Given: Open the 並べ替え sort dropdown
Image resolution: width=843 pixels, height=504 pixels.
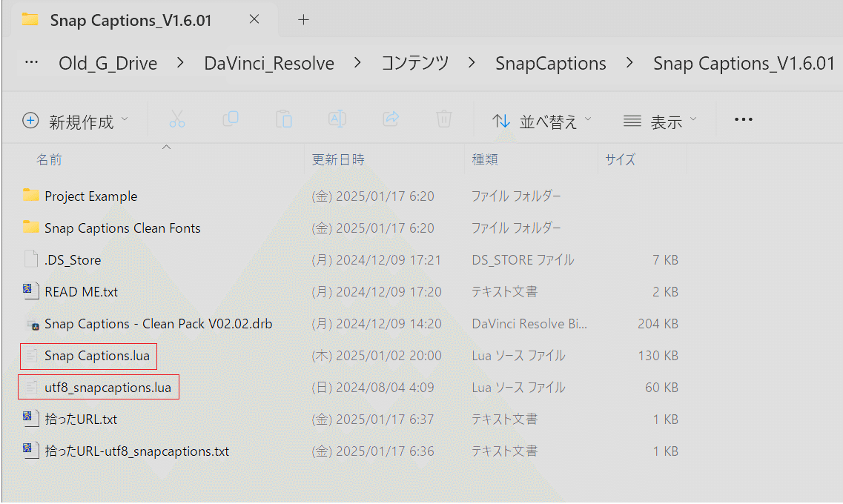Looking at the screenshot, I should [541, 122].
